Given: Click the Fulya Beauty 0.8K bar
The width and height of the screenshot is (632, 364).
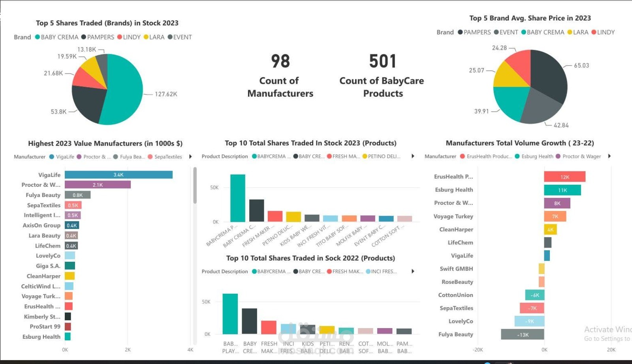Looking at the screenshot, I should [x=77, y=195].
